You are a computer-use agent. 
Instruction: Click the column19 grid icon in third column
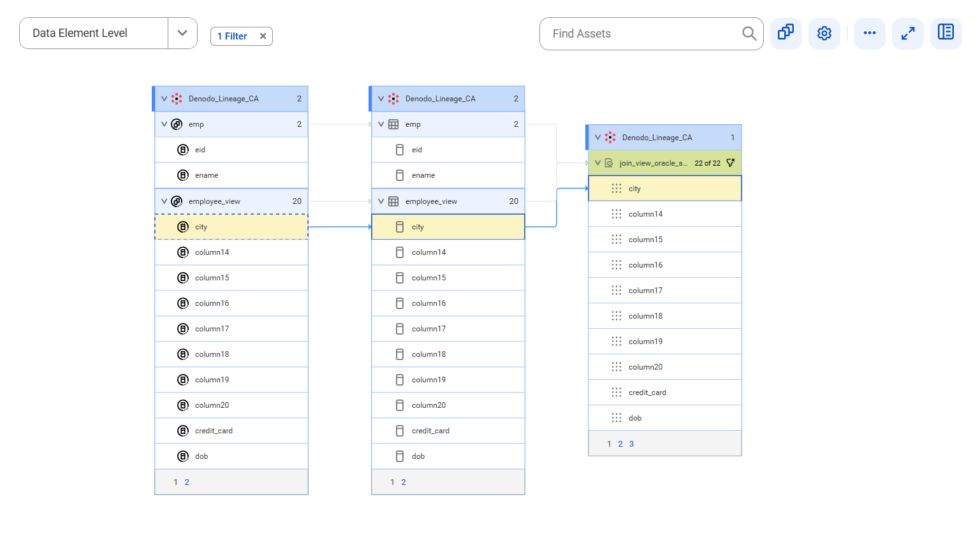(x=617, y=342)
